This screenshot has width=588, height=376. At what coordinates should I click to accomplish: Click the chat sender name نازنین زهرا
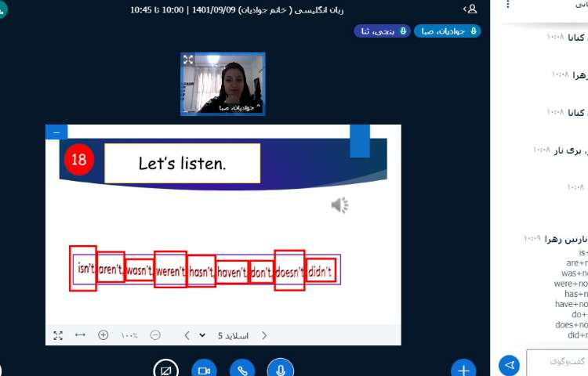566,239
